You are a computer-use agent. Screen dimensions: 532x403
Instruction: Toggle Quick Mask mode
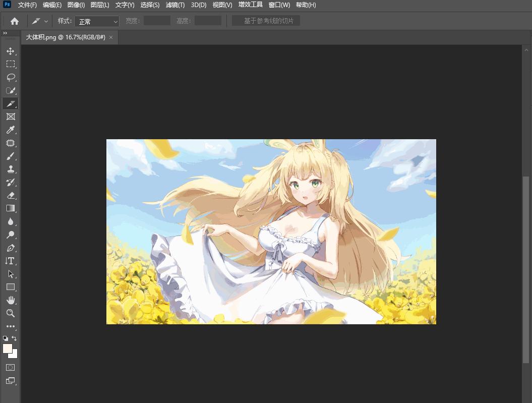(x=10, y=367)
